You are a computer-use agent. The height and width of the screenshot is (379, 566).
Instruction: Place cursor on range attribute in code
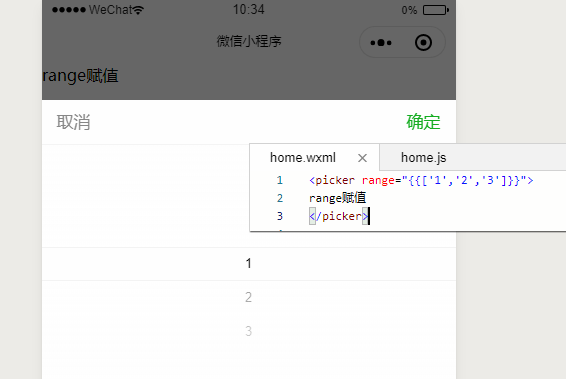pyautogui.click(x=378, y=180)
